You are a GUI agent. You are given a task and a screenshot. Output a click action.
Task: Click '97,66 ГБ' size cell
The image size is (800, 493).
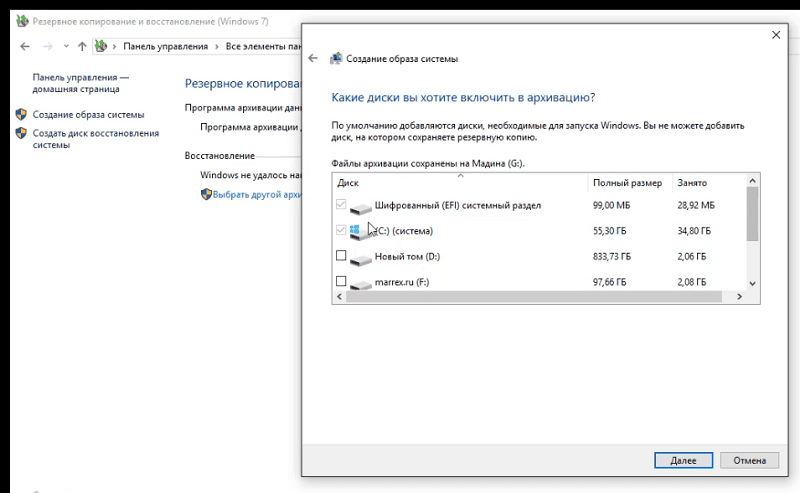[x=609, y=282]
